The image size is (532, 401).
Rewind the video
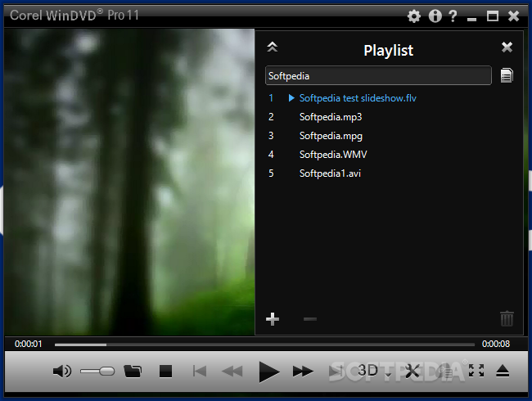pyautogui.click(x=232, y=372)
